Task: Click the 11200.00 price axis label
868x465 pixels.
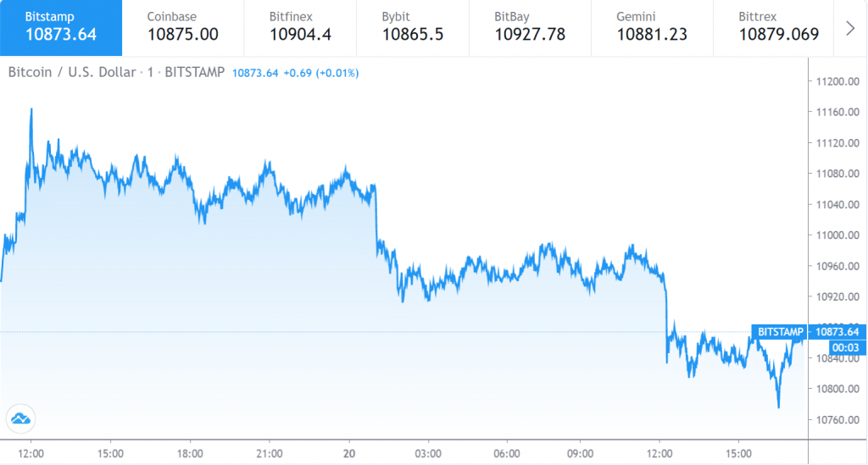Action: point(834,81)
